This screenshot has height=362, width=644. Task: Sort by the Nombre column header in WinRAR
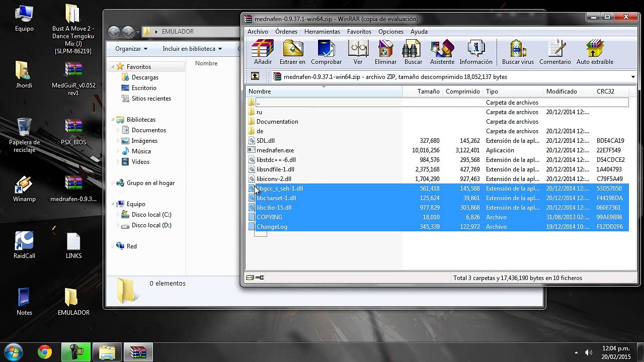[324, 91]
